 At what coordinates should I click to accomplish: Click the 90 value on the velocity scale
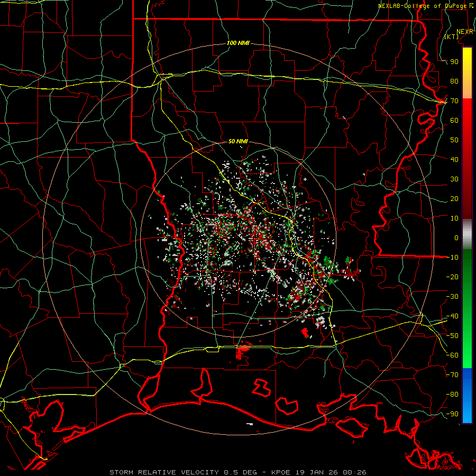pyautogui.click(x=454, y=61)
